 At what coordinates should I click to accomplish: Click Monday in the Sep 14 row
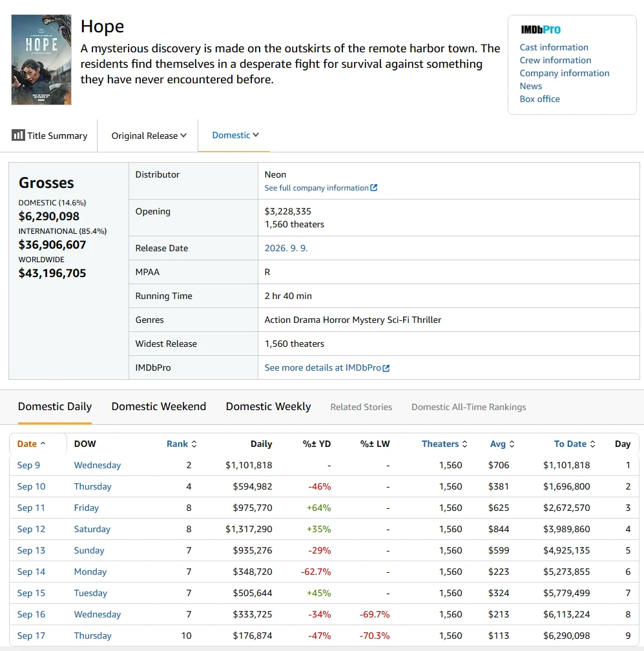(90, 572)
